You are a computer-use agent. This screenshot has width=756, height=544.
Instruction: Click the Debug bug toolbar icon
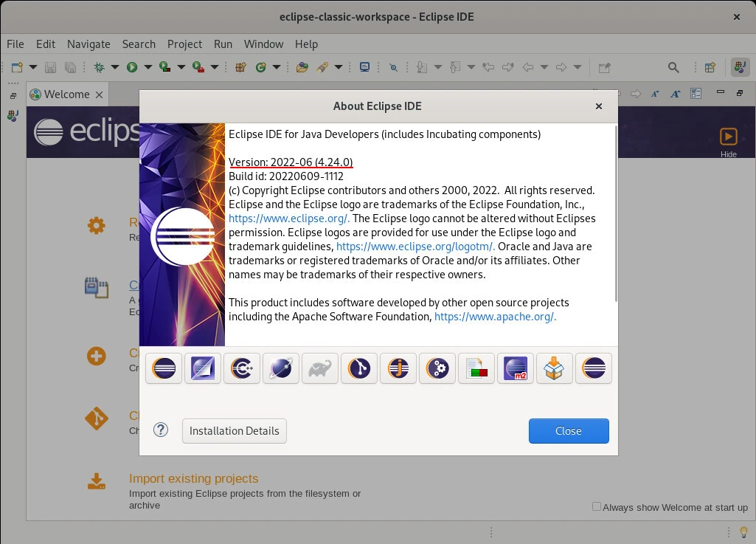pyautogui.click(x=99, y=67)
